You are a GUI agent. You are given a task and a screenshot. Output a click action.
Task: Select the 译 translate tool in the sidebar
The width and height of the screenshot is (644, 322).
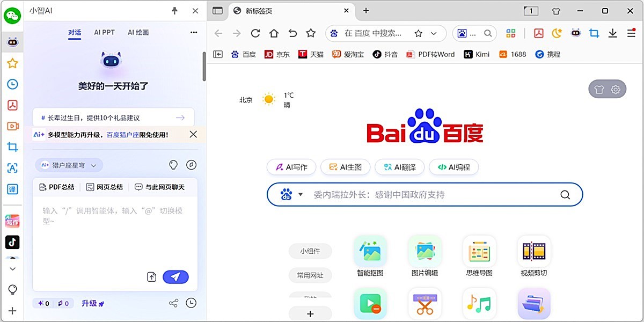coord(12,189)
